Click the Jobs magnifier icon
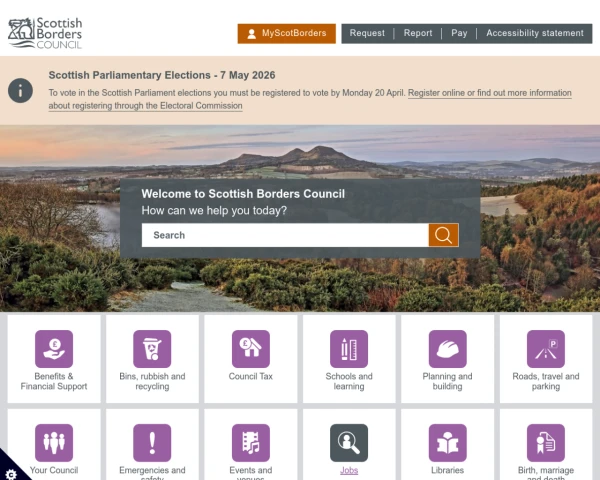 [349, 443]
